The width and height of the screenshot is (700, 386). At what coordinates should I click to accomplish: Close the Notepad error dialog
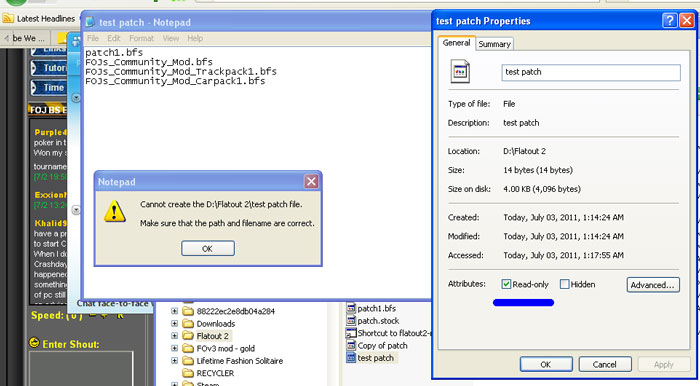[x=311, y=181]
